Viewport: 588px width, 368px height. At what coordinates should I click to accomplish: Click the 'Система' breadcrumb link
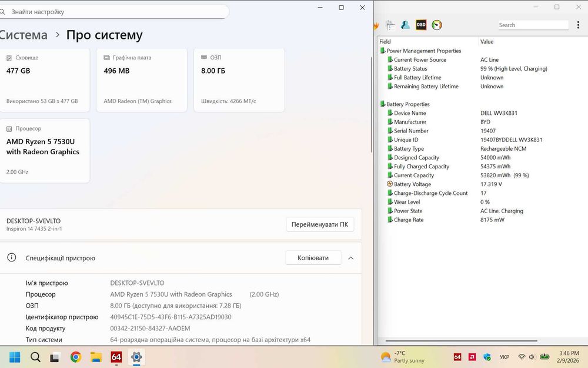click(x=24, y=35)
